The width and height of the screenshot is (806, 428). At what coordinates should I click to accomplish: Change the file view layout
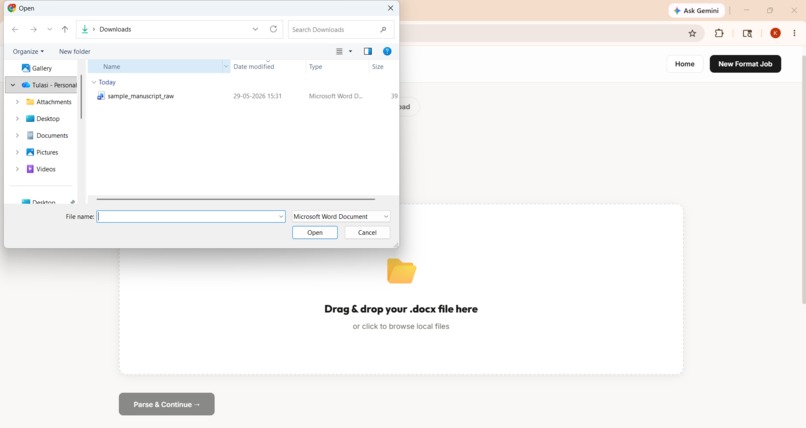click(339, 51)
